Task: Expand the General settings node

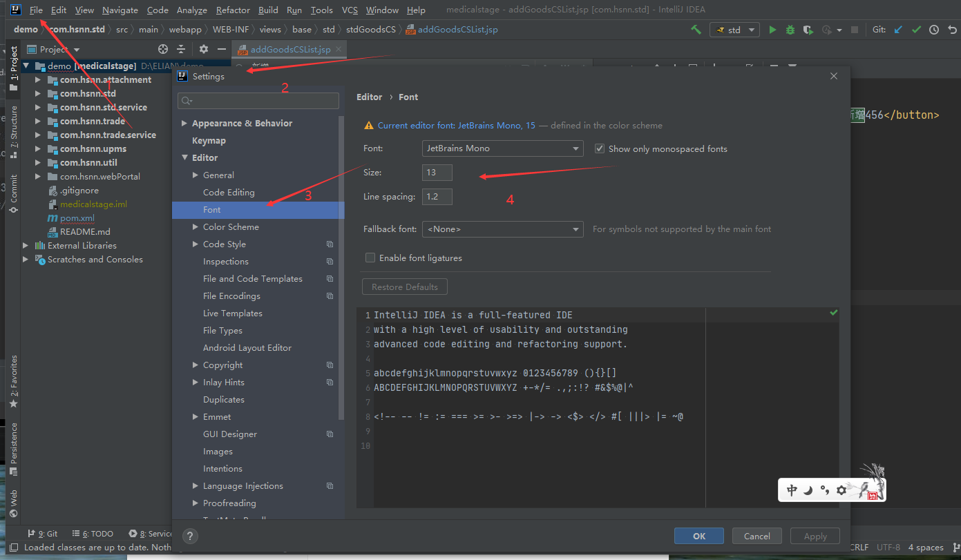Action: point(196,175)
